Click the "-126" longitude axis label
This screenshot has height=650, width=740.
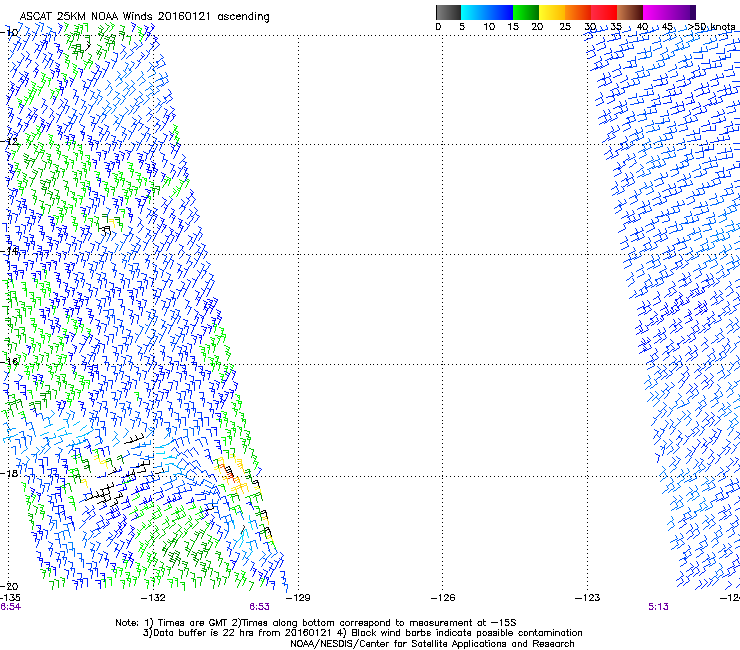443,598
